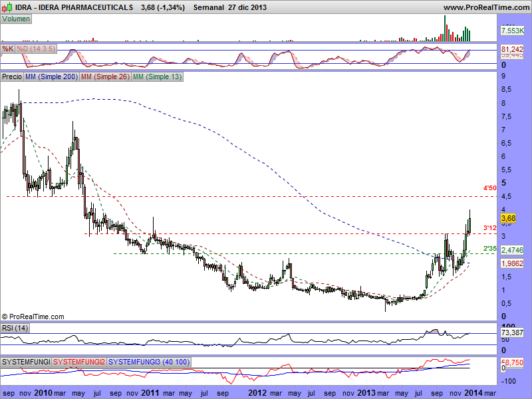Click the SYSTEMFUNGI indicator label
Screen dimensions: 532x399
pos(26,362)
